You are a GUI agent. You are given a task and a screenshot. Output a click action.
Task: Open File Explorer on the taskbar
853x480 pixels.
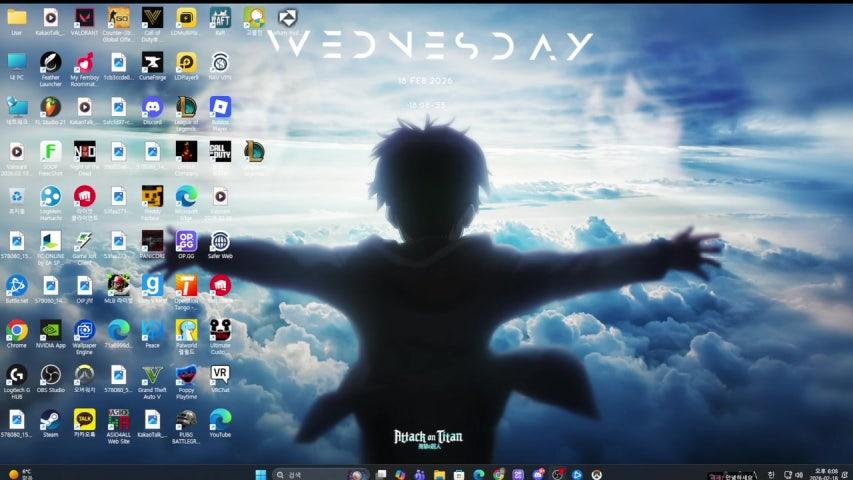tap(440, 475)
